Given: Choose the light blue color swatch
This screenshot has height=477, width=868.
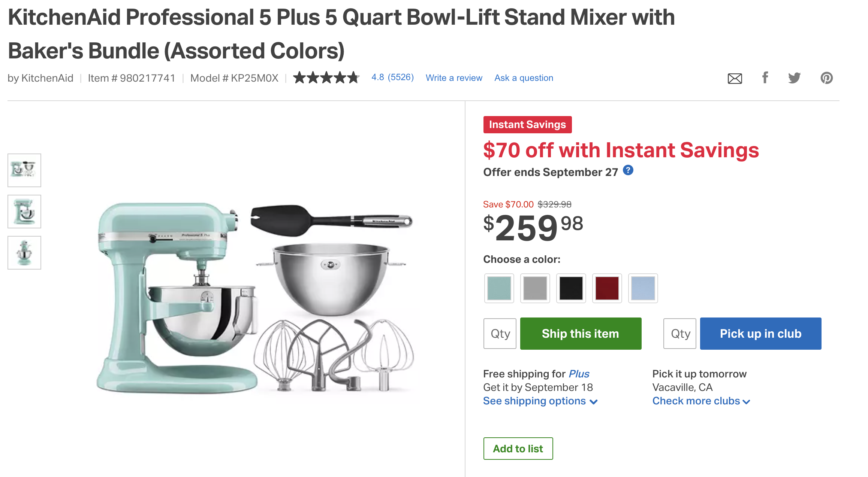Looking at the screenshot, I should (643, 288).
